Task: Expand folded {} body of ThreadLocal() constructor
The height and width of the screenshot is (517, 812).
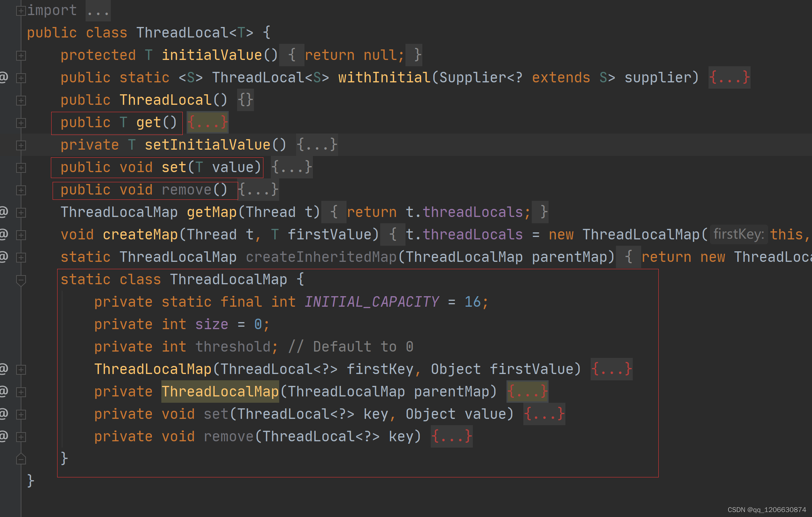Action: [x=245, y=100]
